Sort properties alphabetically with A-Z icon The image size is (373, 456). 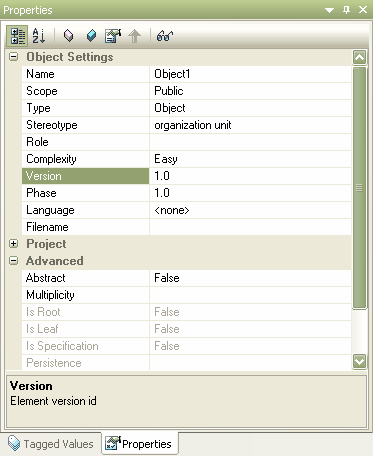click(39, 36)
